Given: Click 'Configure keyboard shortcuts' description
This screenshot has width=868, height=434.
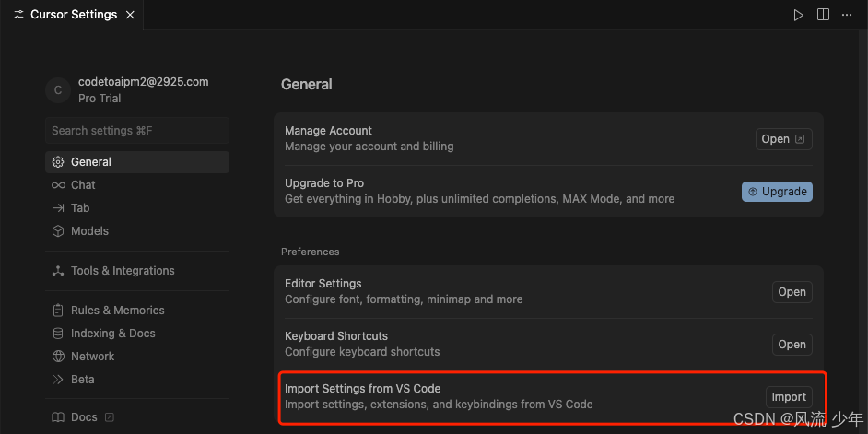Looking at the screenshot, I should pyautogui.click(x=362, y=351).
